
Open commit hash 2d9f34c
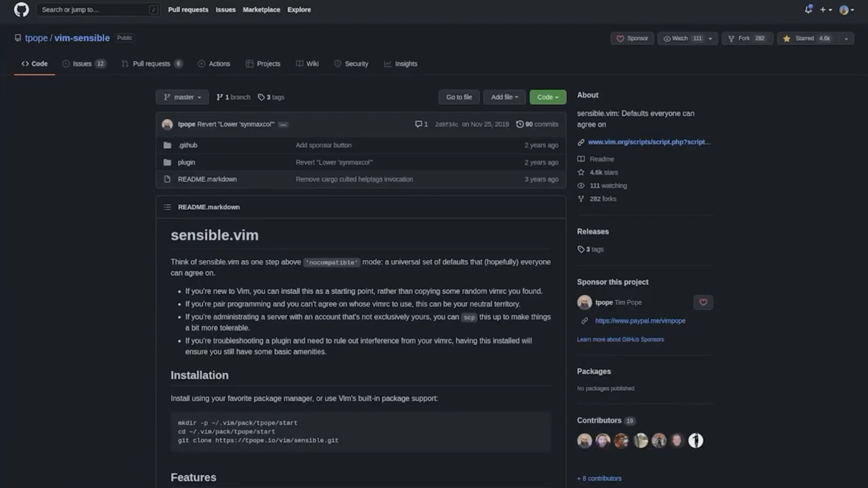pos(446,125)
